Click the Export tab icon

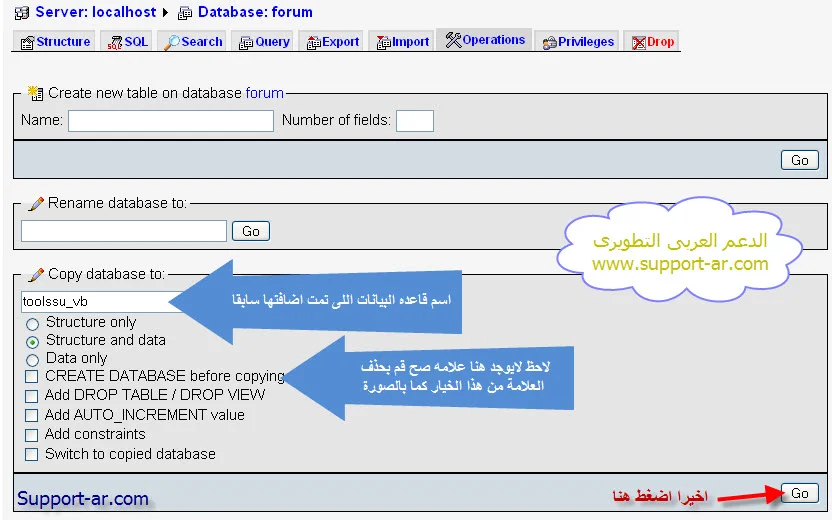[x=313, y=42]
